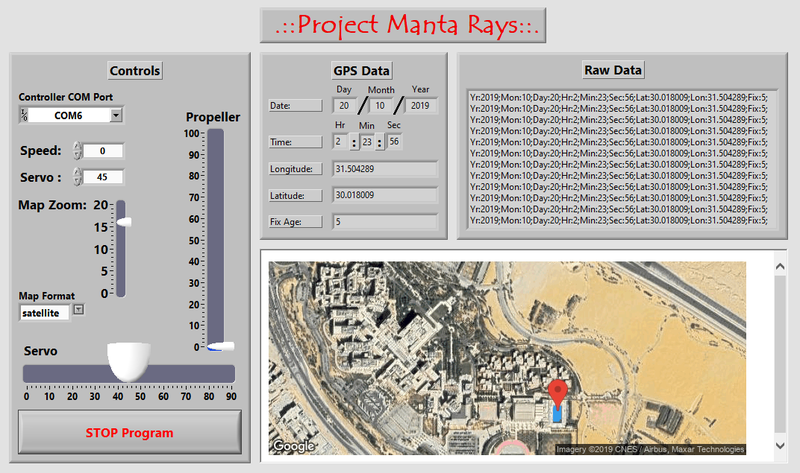Click the Month field showing 10

click(380, 106)
